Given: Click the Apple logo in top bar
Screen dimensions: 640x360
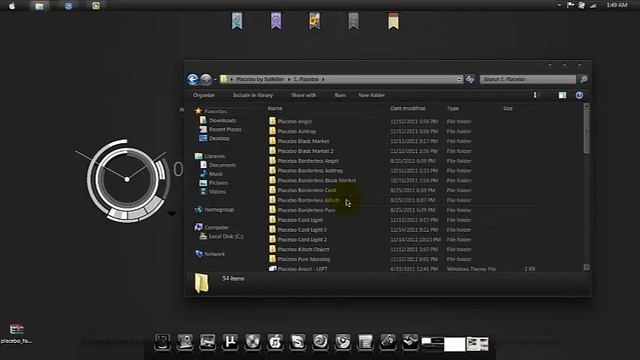Looking at the screenshot, I should tap(12, 6).
